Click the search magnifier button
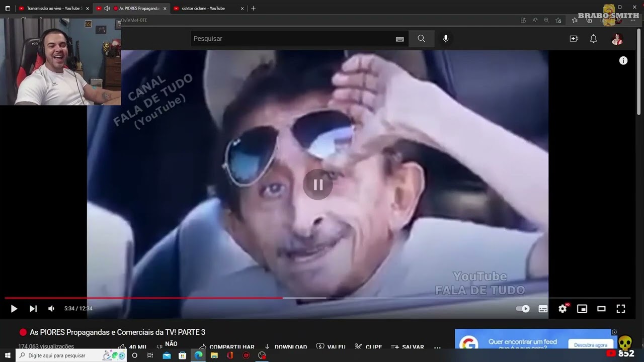 421,39
